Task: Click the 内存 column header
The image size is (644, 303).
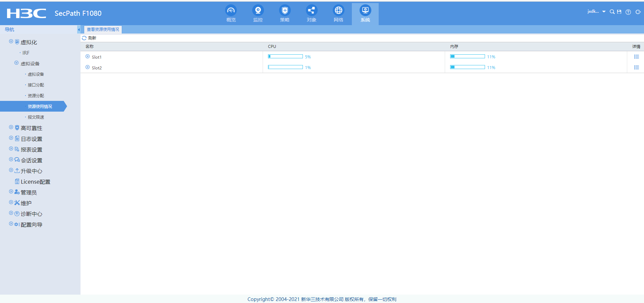Action: pos(454,47)
